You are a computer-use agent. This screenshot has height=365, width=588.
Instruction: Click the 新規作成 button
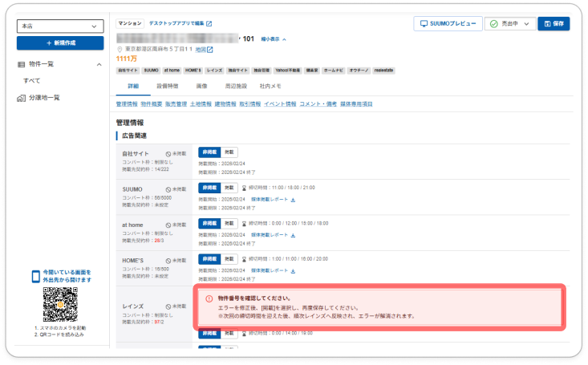click(60, 43)
